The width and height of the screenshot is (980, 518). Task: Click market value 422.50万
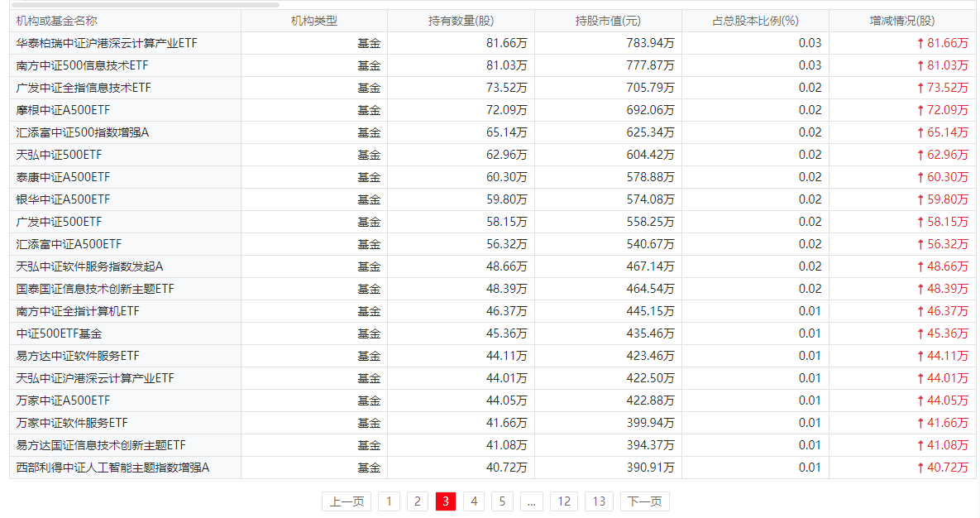650,378
